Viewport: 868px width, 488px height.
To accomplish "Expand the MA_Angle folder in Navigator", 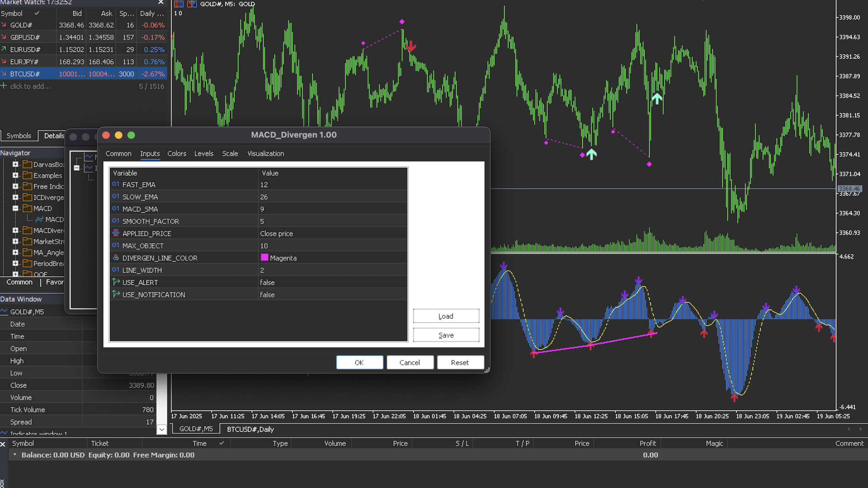I will point(15,252).
